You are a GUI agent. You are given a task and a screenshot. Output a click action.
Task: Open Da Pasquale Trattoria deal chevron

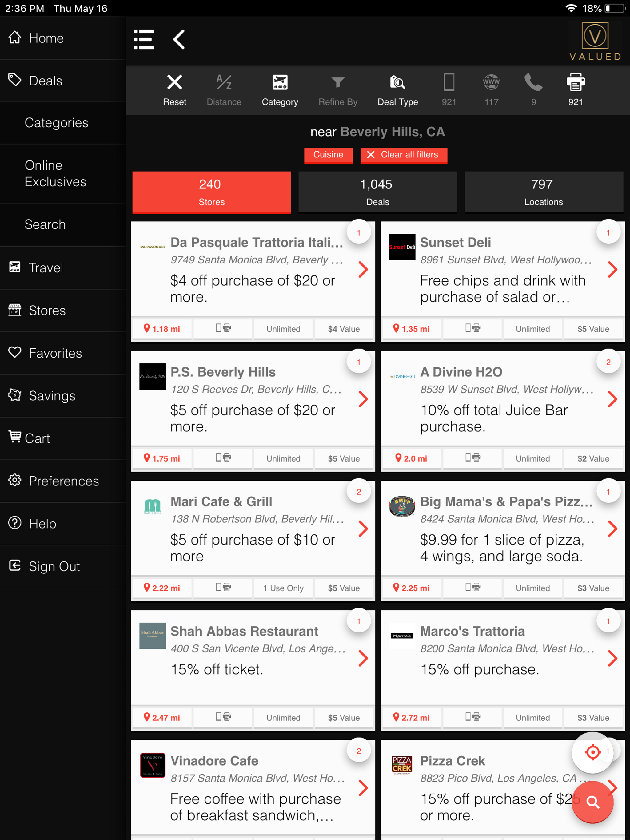[363, 269]
